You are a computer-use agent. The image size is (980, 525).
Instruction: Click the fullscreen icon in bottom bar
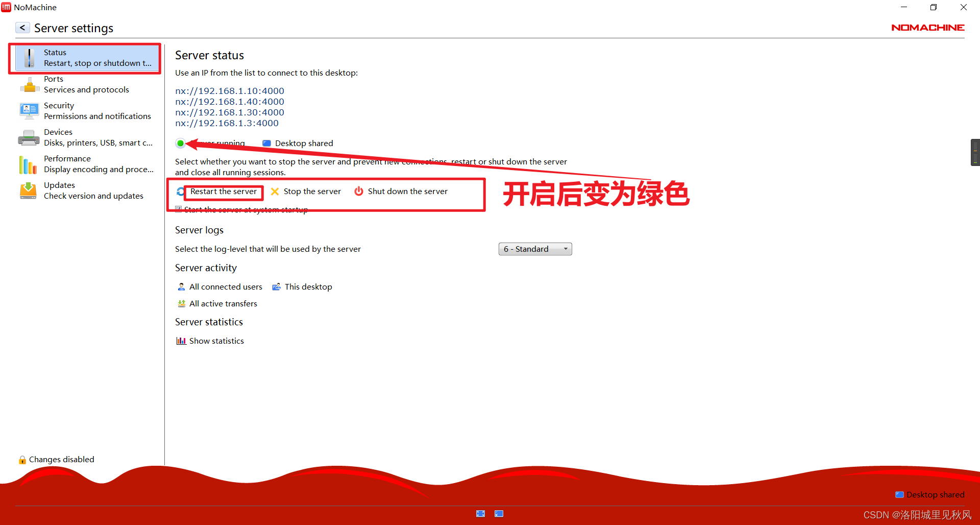pos(480,514)
